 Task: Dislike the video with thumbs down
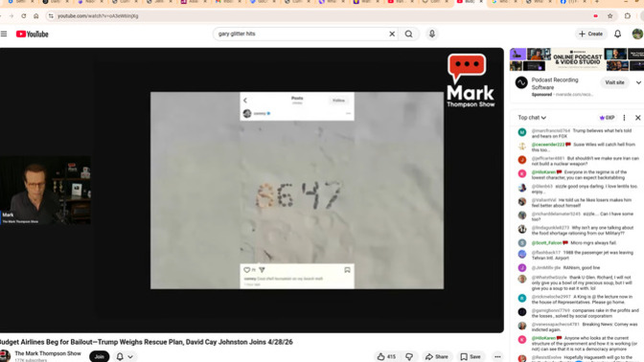(409, 356)
